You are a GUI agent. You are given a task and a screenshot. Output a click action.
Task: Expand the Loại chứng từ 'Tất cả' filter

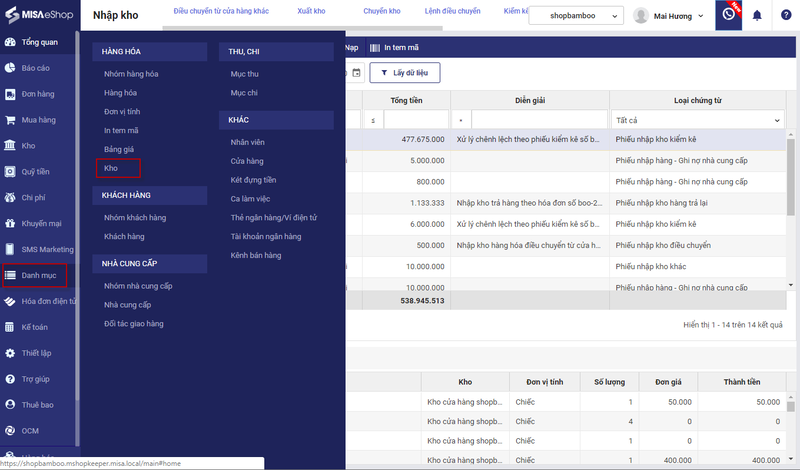click(x=695, y=120)
